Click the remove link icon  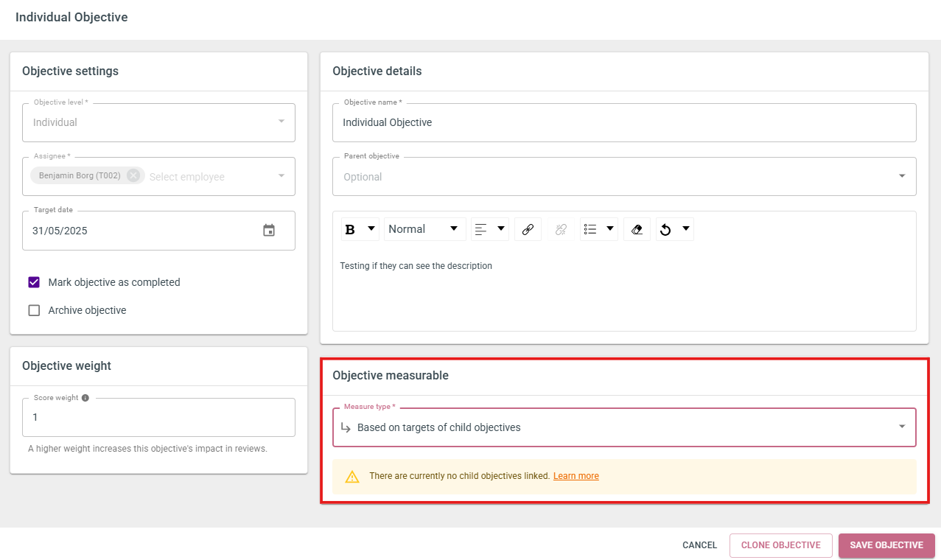(561, 229)
